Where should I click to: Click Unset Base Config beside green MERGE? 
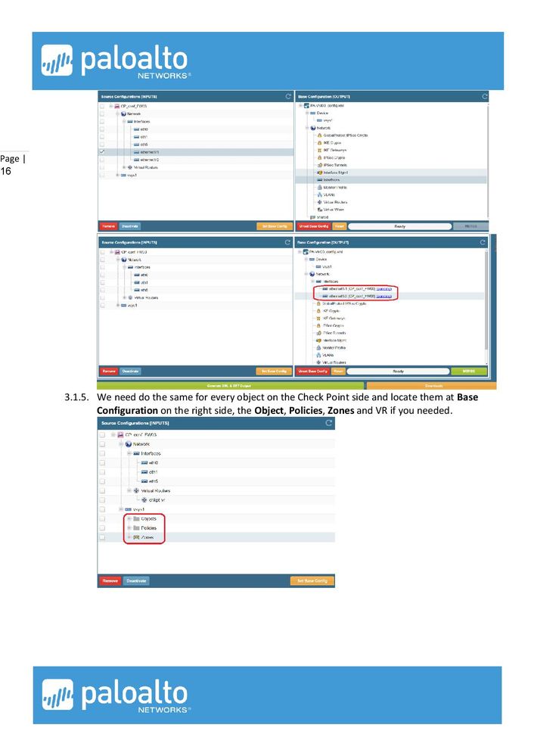point(313,372)
